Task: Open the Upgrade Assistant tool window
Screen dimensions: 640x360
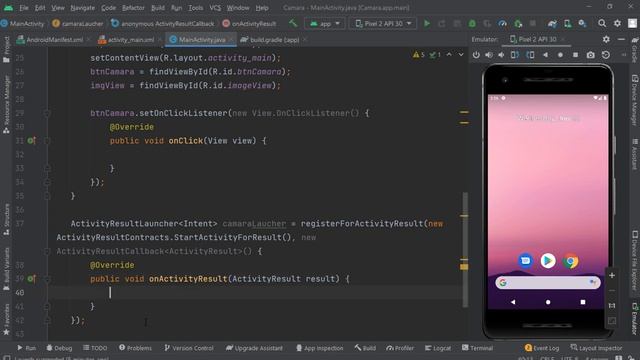Action: coord(254,348)
